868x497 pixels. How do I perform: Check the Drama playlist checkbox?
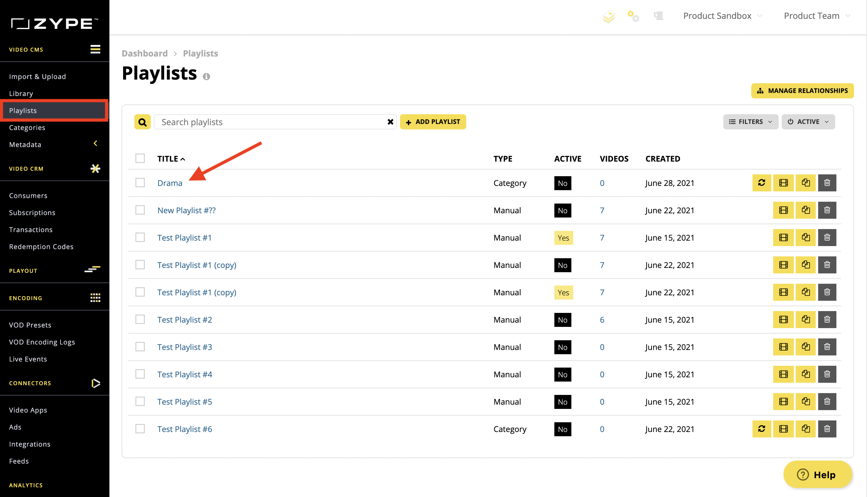click(x=140, y=183)
